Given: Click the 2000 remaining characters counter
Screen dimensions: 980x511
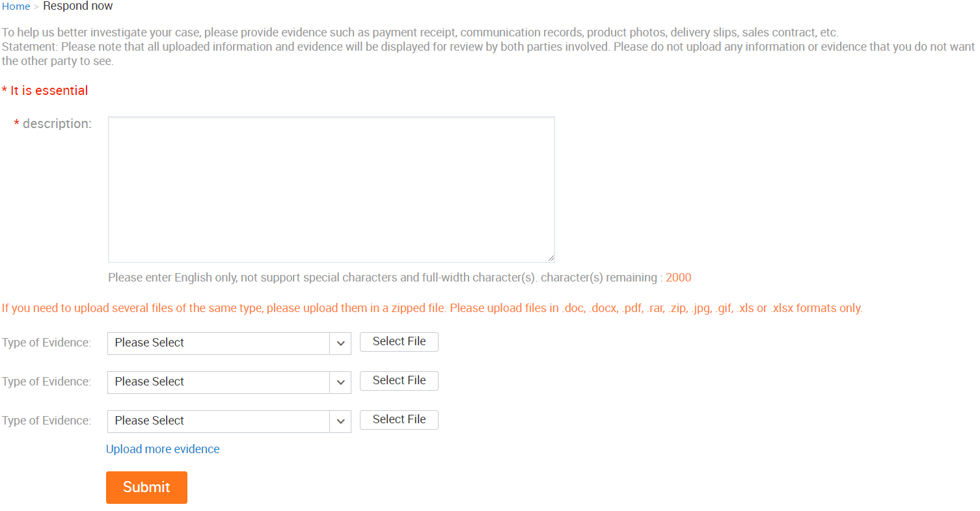Looking at the screenshot, I should [678, 278].
